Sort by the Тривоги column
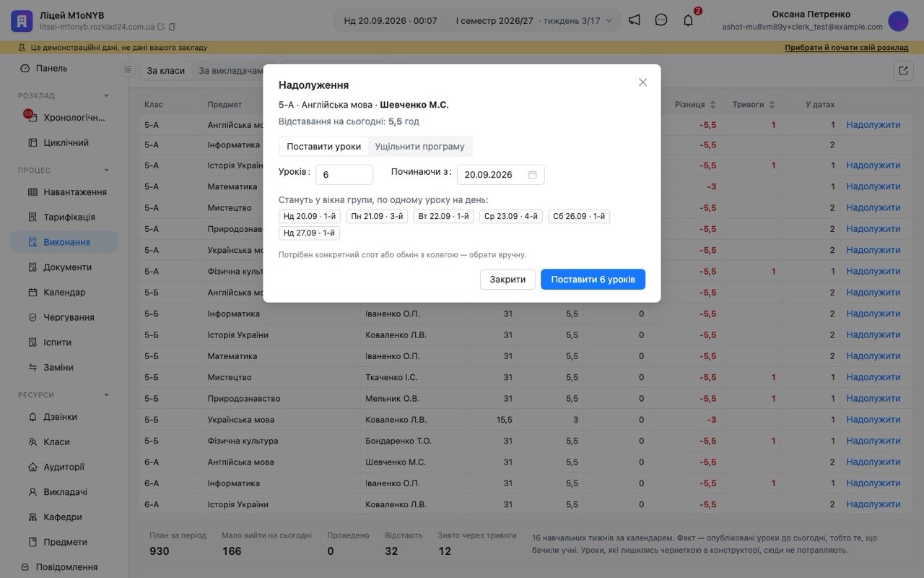The image size is (924, 578). click(754, 105)
